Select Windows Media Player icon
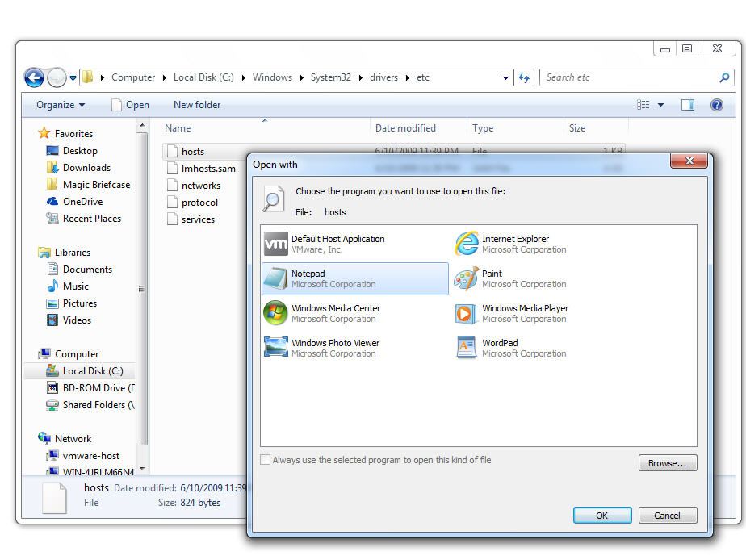746x560 pixels. 467,313
